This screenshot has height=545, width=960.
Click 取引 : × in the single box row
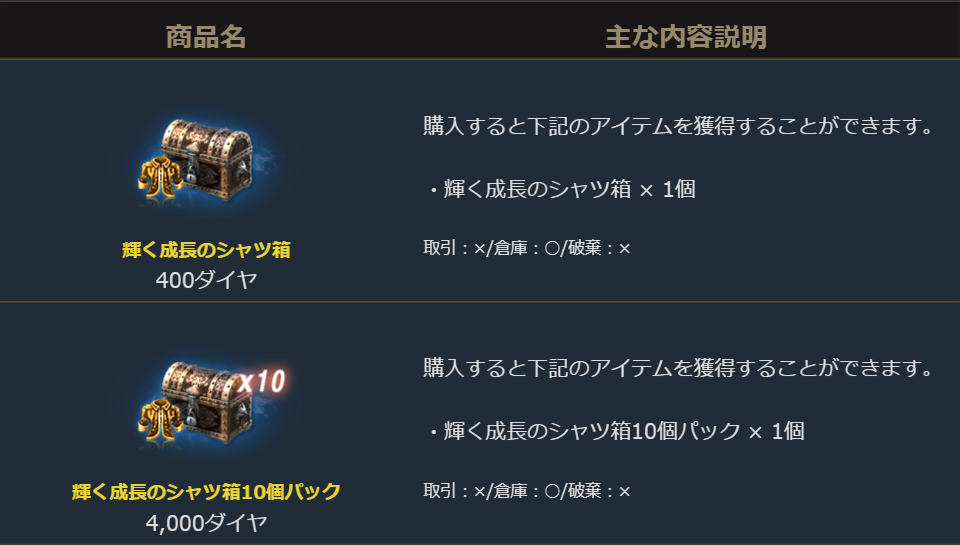453,248
